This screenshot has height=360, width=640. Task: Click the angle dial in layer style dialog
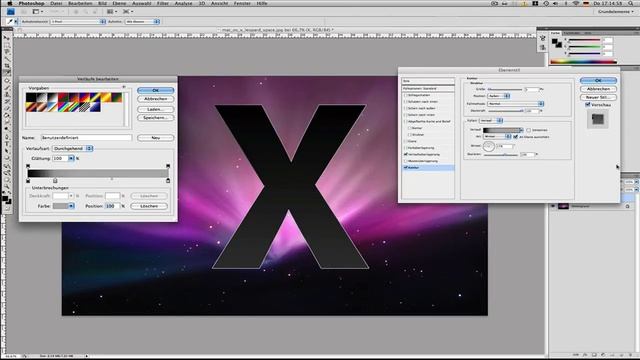489,146
